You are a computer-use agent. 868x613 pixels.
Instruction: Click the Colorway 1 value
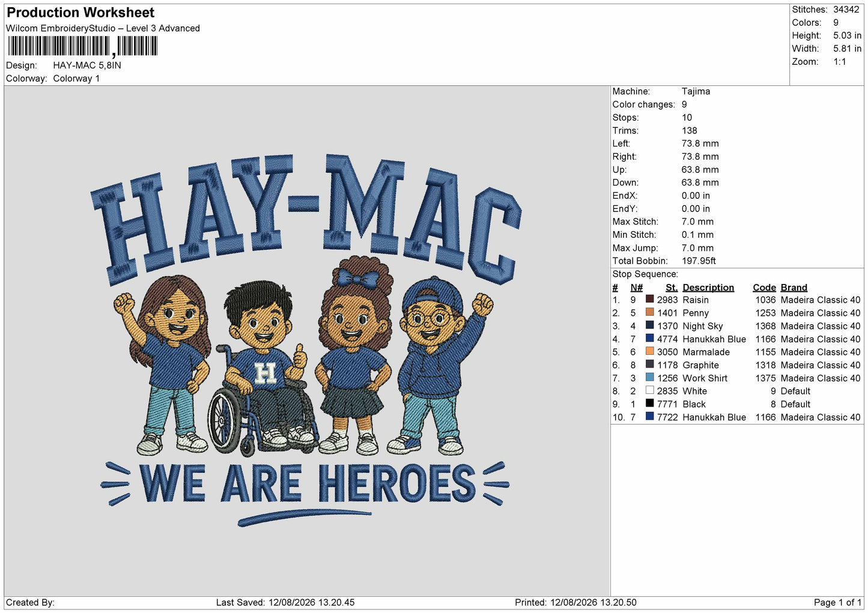pos(76,79)
